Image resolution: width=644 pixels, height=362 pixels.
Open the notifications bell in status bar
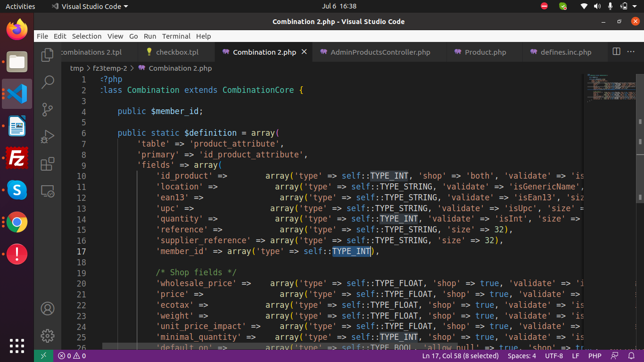[x=631, y=356]
